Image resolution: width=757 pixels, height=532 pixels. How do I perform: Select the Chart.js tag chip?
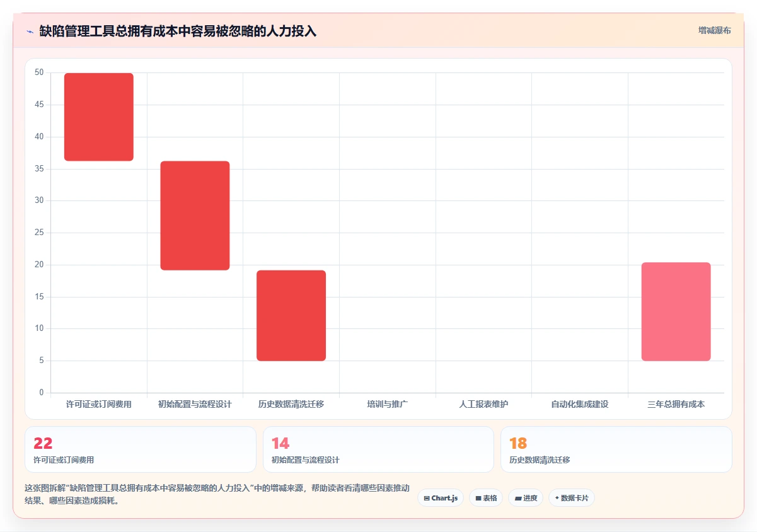point(441,498)
